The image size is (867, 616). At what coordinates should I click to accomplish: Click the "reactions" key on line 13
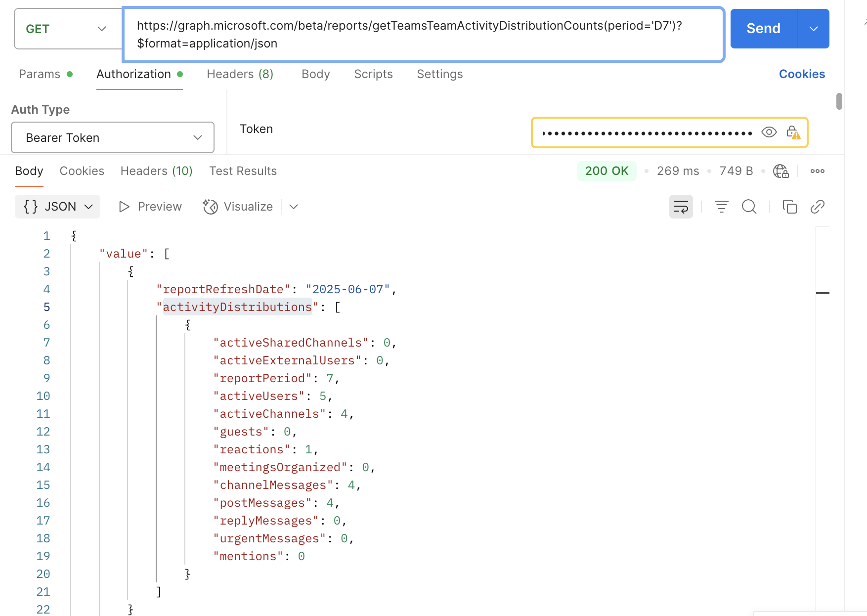[252, 449]
